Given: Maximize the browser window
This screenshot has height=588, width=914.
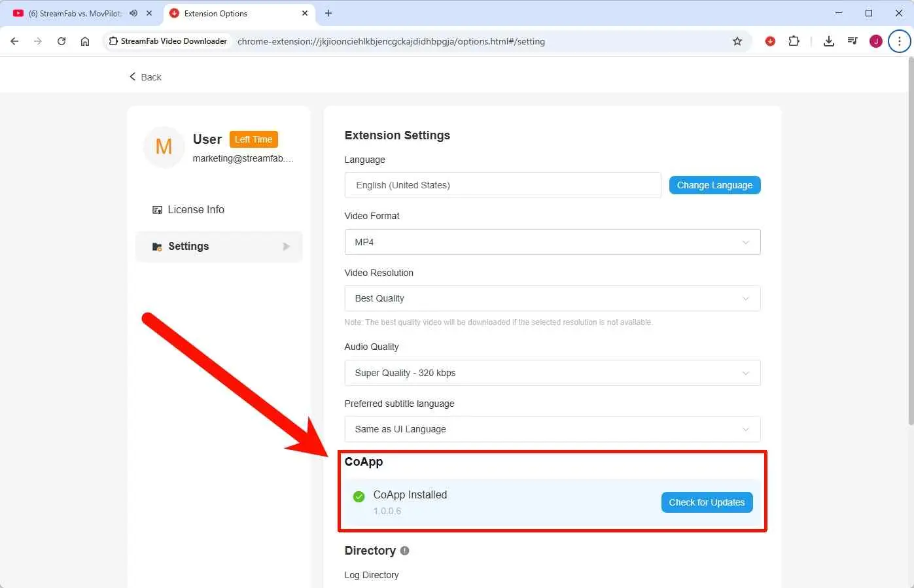Looking at the screenshot, I should pyautogui.click(x=869, y=13).
